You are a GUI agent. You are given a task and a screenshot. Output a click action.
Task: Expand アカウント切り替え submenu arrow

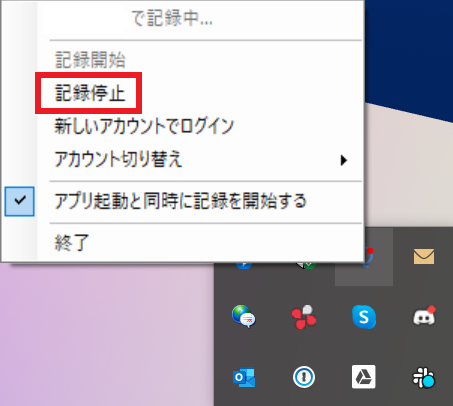point(344,160)
